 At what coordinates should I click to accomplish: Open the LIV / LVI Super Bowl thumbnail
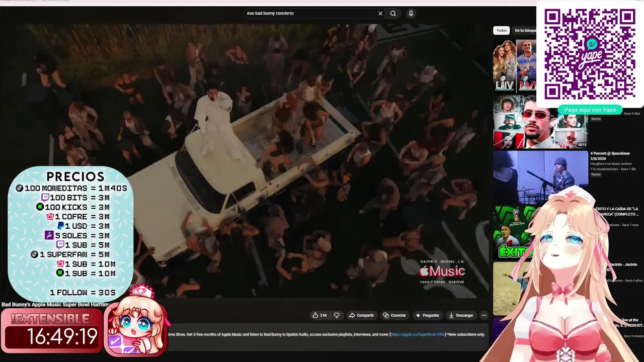click(515, 66)
